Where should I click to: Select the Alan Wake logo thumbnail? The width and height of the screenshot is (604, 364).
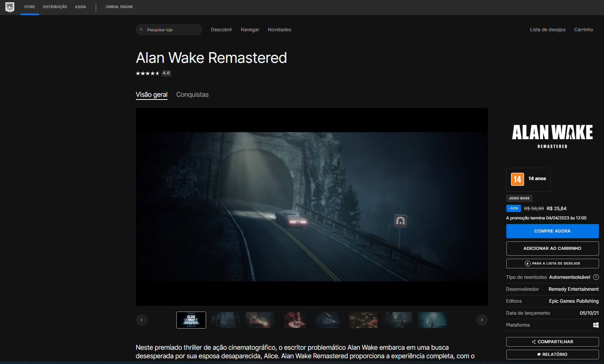[x=191, y=320]
